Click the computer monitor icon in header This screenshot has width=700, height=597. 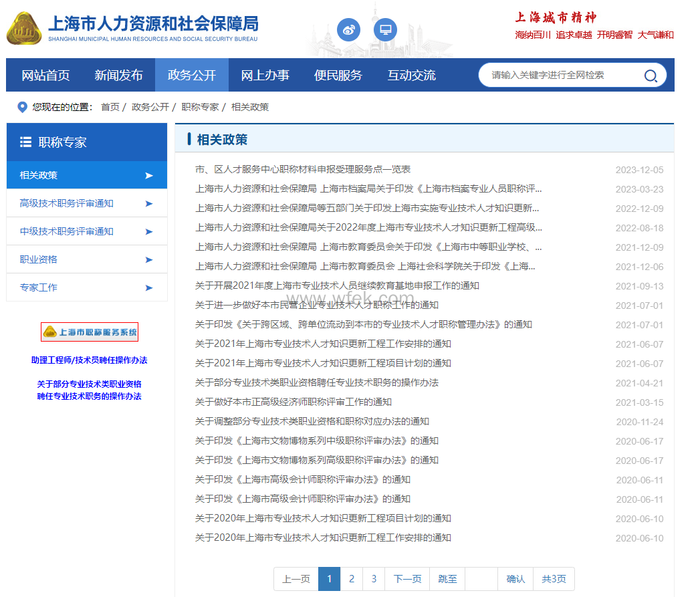tap(385, 29)
